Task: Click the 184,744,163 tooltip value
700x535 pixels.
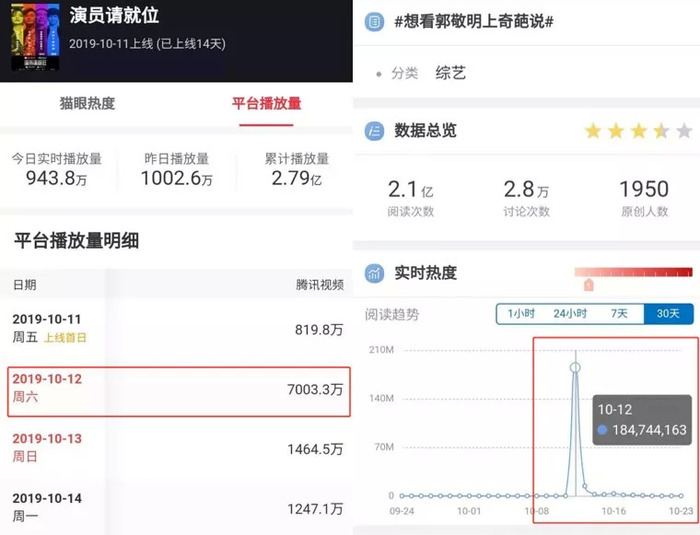Action: click(649, 430)
